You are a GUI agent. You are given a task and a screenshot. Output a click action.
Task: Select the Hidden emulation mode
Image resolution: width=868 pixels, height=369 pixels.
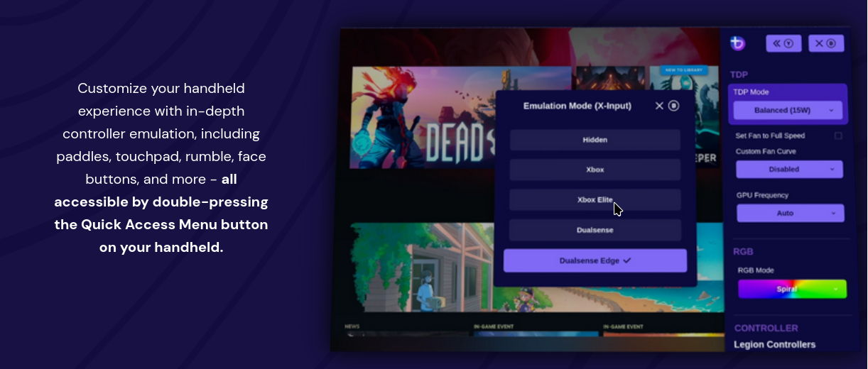point(595,140)
